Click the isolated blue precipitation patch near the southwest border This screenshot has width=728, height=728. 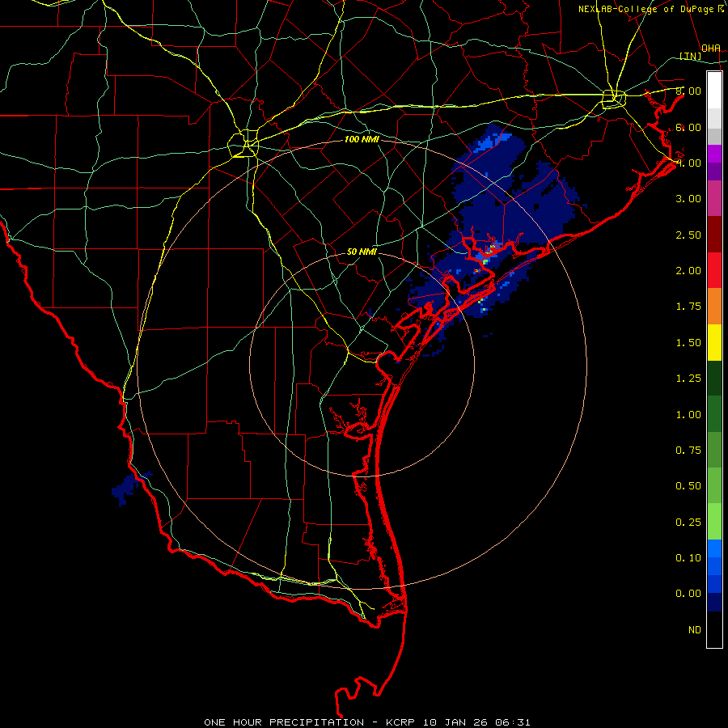click(x=127, y=489)
